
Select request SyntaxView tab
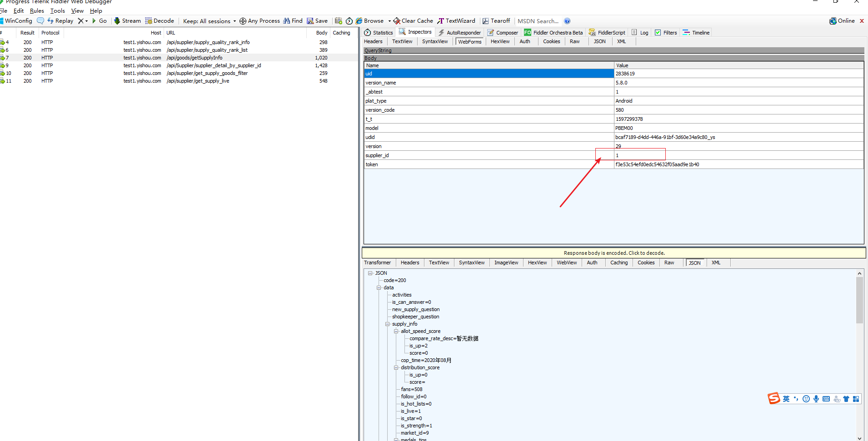point(435,41)
